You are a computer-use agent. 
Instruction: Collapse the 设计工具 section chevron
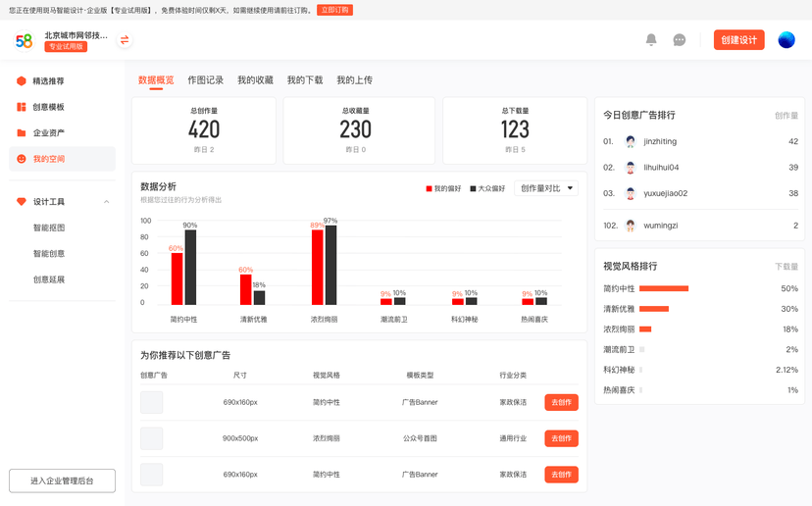point(106,201)
